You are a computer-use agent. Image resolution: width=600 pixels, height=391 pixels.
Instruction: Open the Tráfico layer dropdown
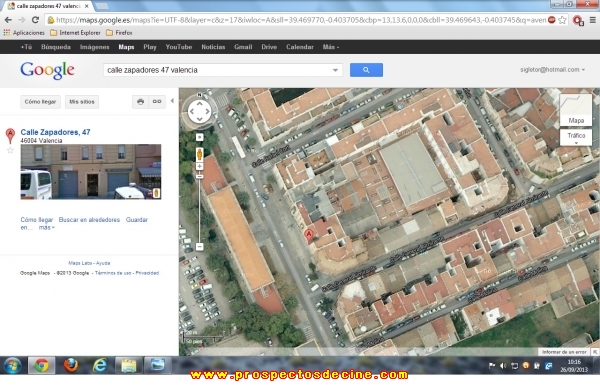click(576, 138)
